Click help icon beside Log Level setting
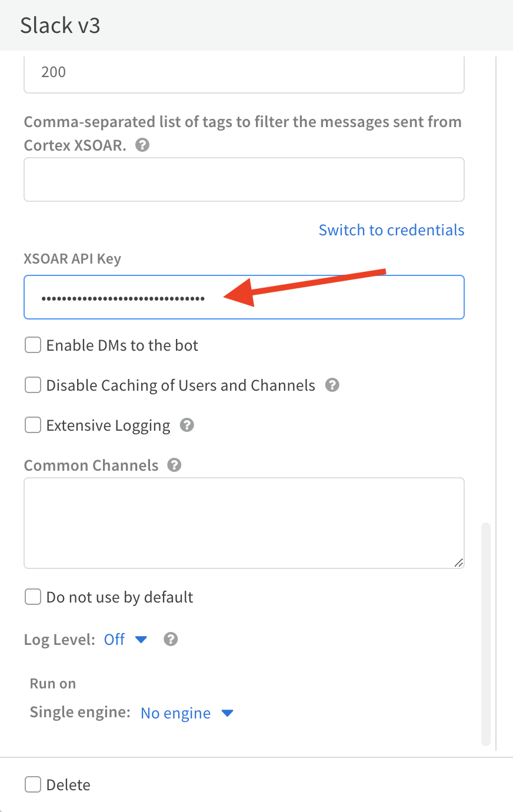The image size is (513, 812). point(171,639)
